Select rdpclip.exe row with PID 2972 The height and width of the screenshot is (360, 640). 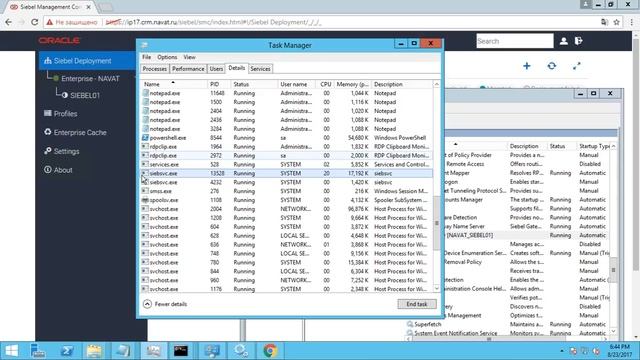pyautogui.click(x=287, y=156)
